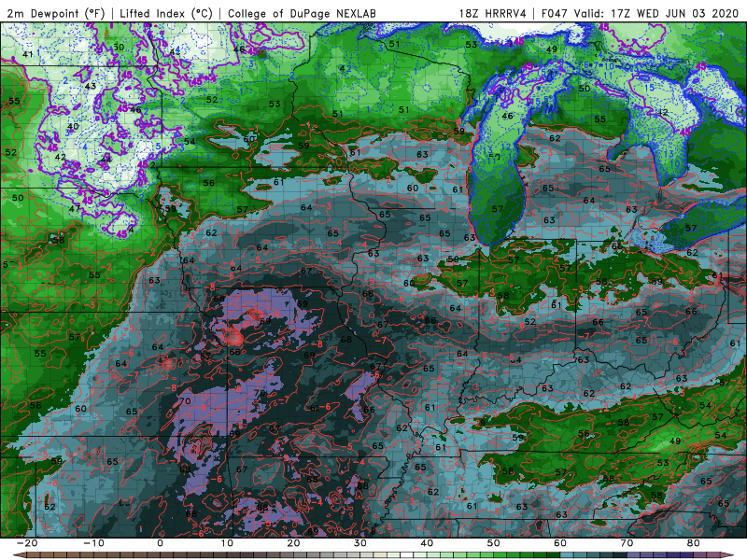Screen dimensions: 747x560
Task: Click the left arrow end of color bar
Action: pyautogui.click(x=20, y=555)
